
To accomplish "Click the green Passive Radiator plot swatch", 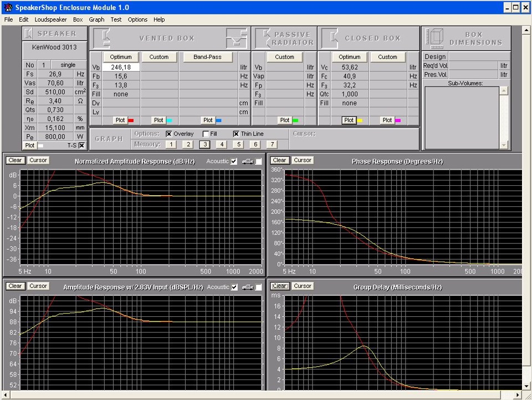I will pyautogui.click(x=295, y=120).
